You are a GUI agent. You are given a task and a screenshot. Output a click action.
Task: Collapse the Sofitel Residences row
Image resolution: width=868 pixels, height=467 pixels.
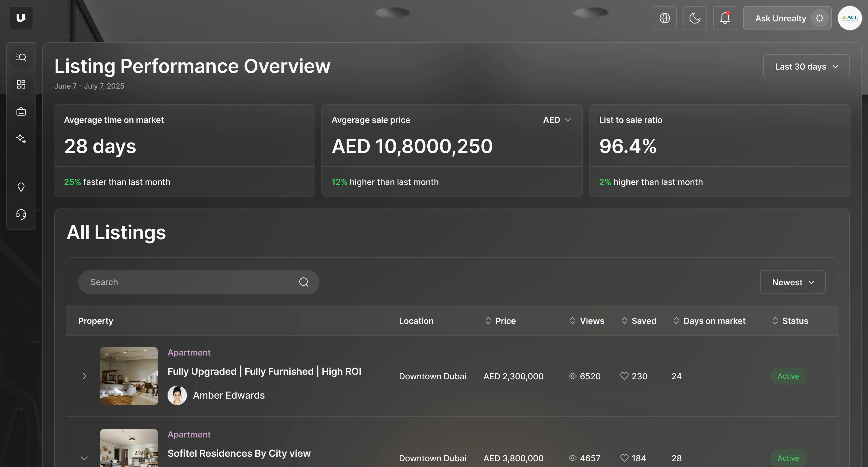tap(84, 458)
